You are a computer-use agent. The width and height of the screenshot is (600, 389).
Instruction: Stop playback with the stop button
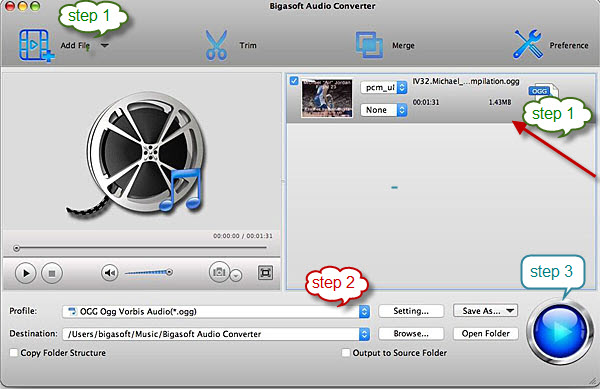52,273
